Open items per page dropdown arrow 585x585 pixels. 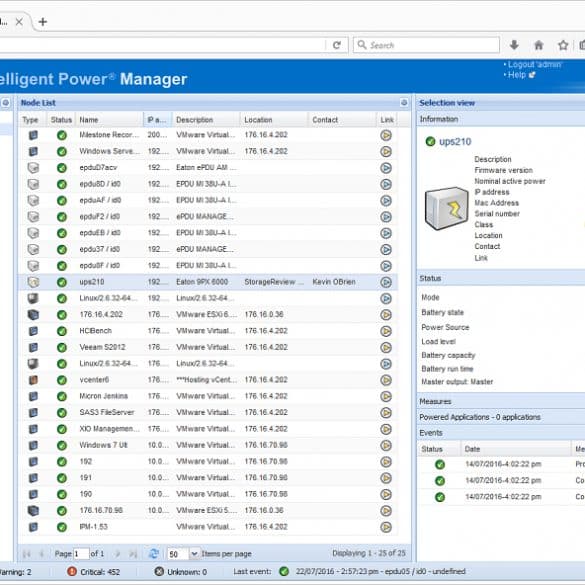[x=194, y=554]
